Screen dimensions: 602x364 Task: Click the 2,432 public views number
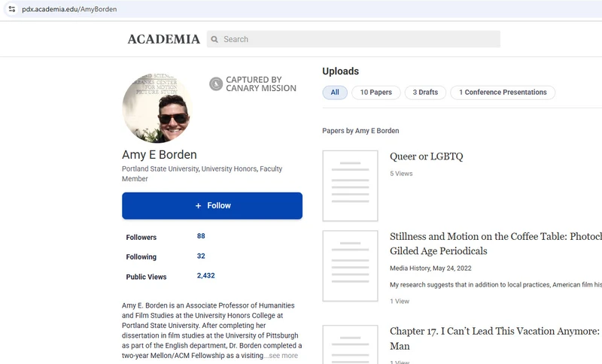point(205,275)
